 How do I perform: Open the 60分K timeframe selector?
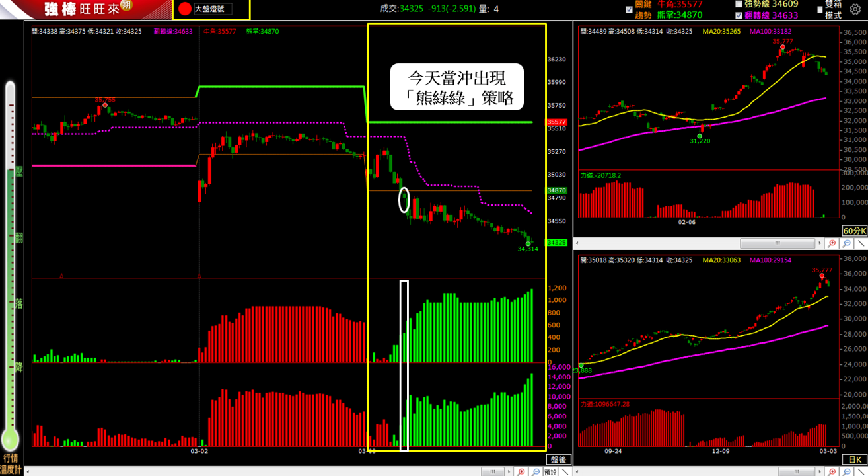[855, 231]
